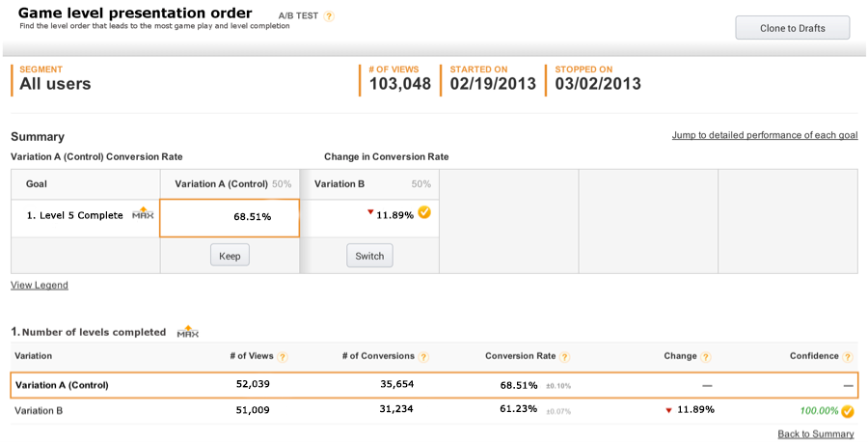The image size is (868, 442).
Task: Click the help icon beside A/B TEST
Action: [x=329, y=16]
